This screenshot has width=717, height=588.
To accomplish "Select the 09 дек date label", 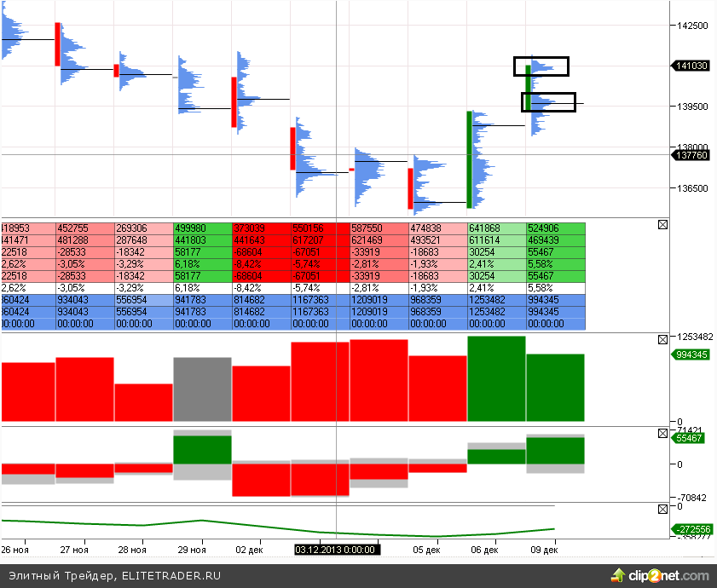I will pyautogui.click(x=544, y=550).
